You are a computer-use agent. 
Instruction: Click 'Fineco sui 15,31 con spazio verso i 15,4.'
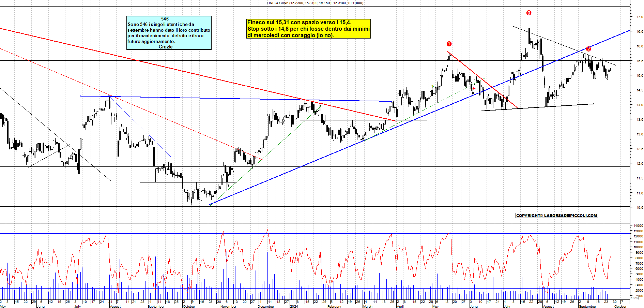[299, 23]
